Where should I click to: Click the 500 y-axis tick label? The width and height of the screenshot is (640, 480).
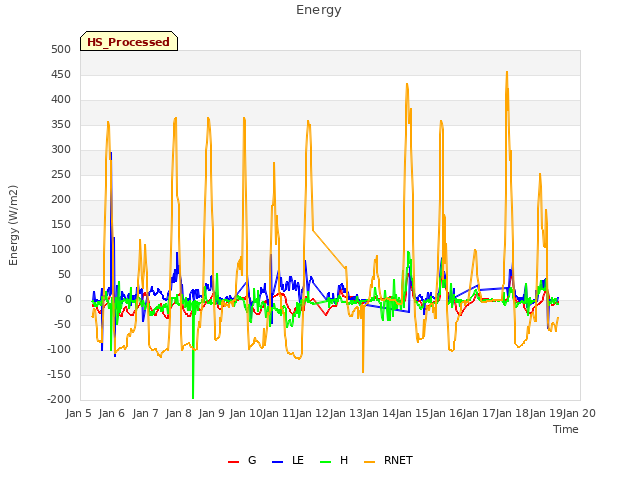61,49
